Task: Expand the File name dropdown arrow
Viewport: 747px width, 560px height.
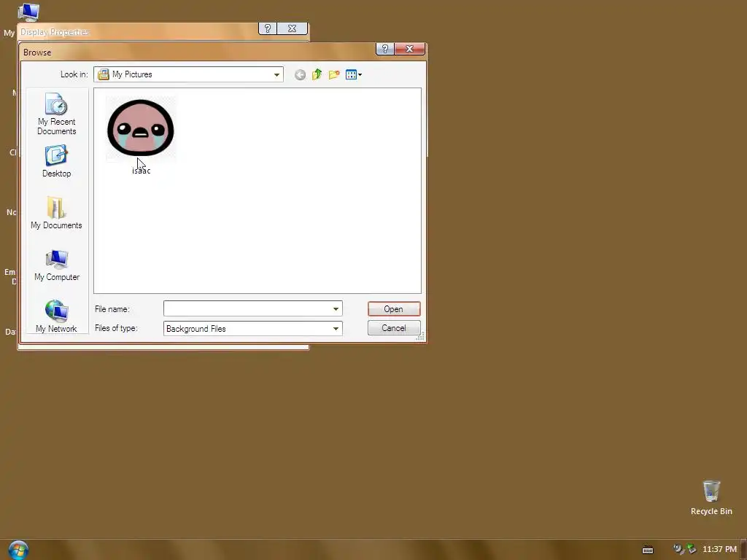Action: pos(336,309)
